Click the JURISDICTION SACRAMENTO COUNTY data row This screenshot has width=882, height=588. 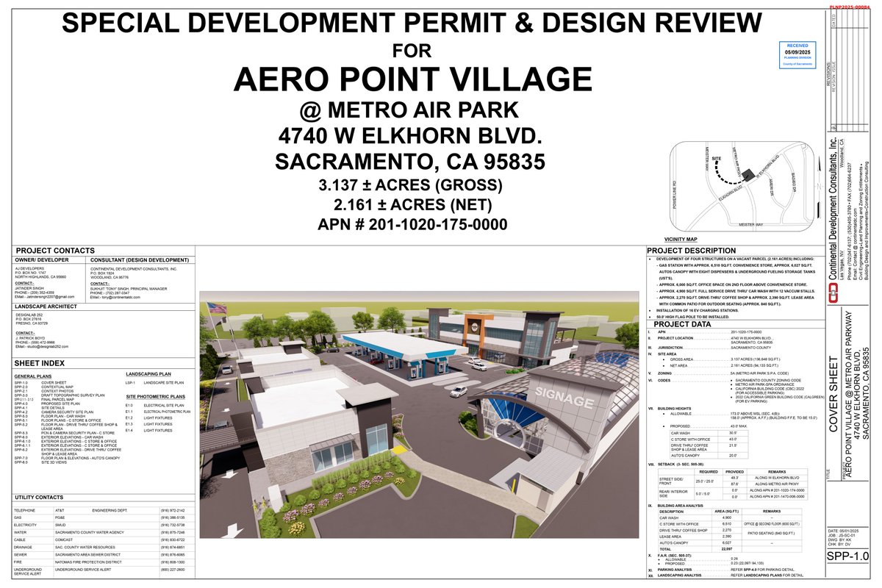(x=709, y=348)
